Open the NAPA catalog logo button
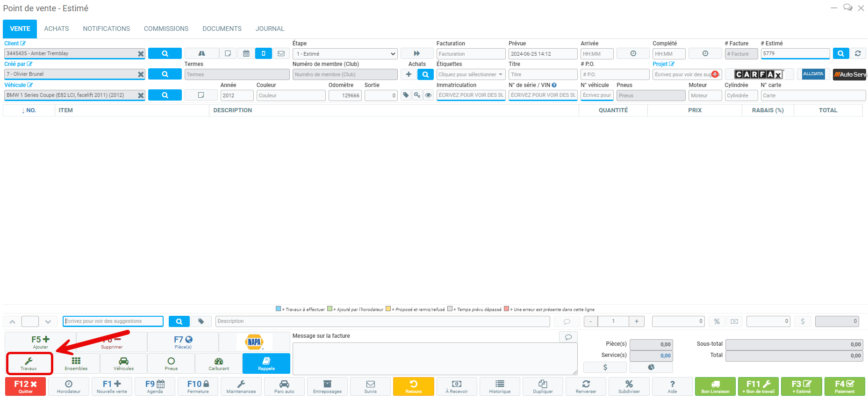The width and height of the screenshot is (868, 400). pyautogui.click(x=254, y=342)
